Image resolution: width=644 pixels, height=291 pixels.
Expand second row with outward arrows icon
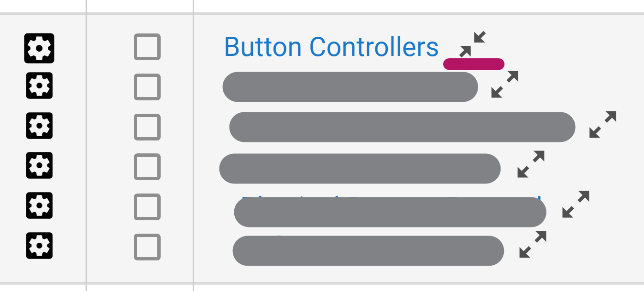point(505,85)
